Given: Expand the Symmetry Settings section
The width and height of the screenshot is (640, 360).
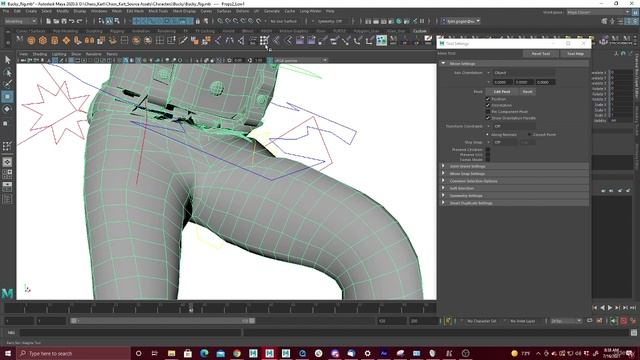Looking at the screenshot, I should [514, 196].
